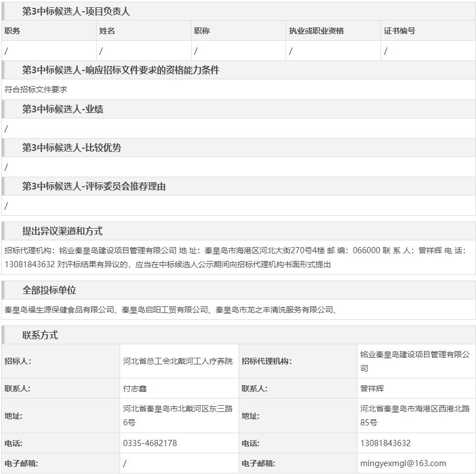The image size is (476, 474).
Task: Click the contact name 付志鑫
Action: tap(135, 388)
